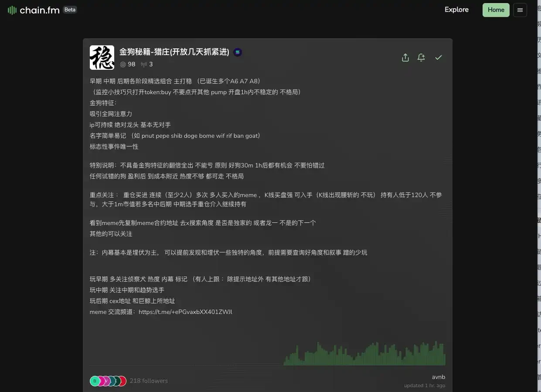Image resolution: width=541 pixels, height=392 pixels.
Task: Click the Beta badge next to chain.fm
Action: (70, 9)
